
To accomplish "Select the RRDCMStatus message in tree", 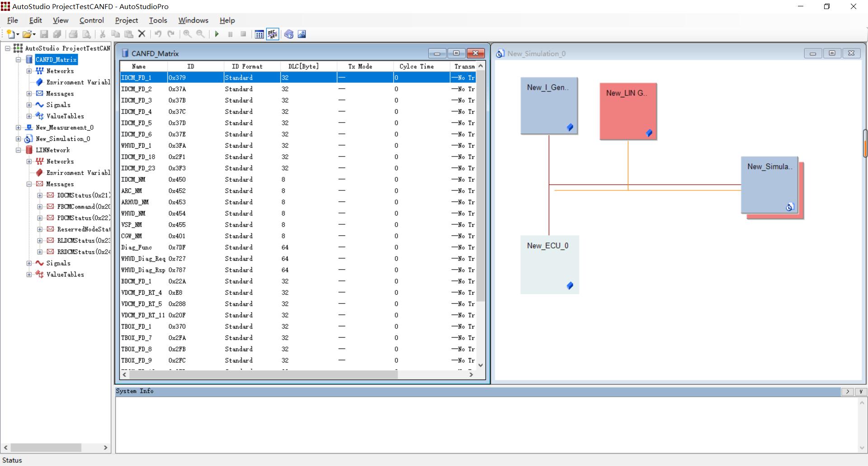I will tap(83, 252).
